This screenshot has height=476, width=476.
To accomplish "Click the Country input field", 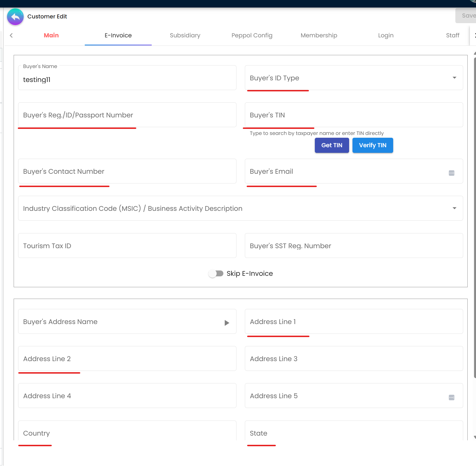I will point(127,433).
